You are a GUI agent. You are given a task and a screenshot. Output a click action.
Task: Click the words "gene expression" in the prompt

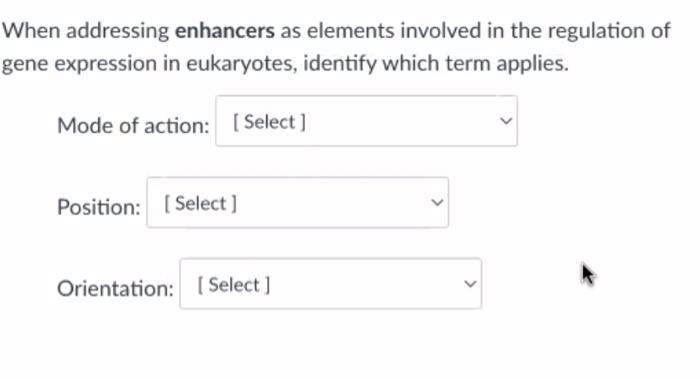tap(79, 64)
